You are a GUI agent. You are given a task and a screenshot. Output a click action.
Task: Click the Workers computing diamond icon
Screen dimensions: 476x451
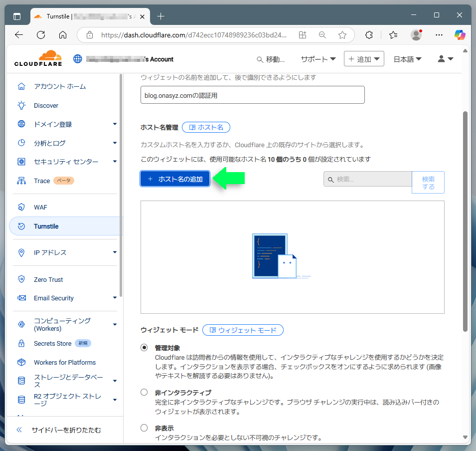point(21,324)
